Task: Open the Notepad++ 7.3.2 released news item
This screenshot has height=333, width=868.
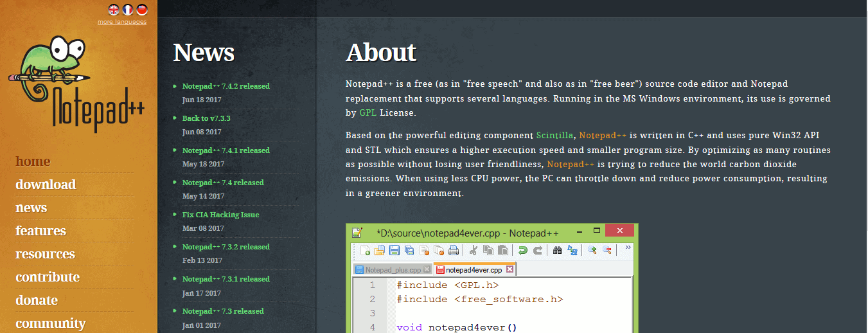Action: (x=226, y=247)
